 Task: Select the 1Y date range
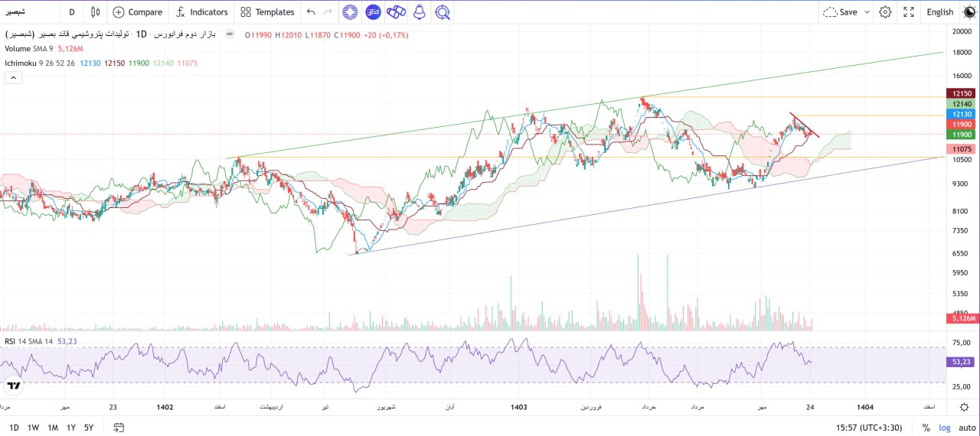(x=71, y=428)
